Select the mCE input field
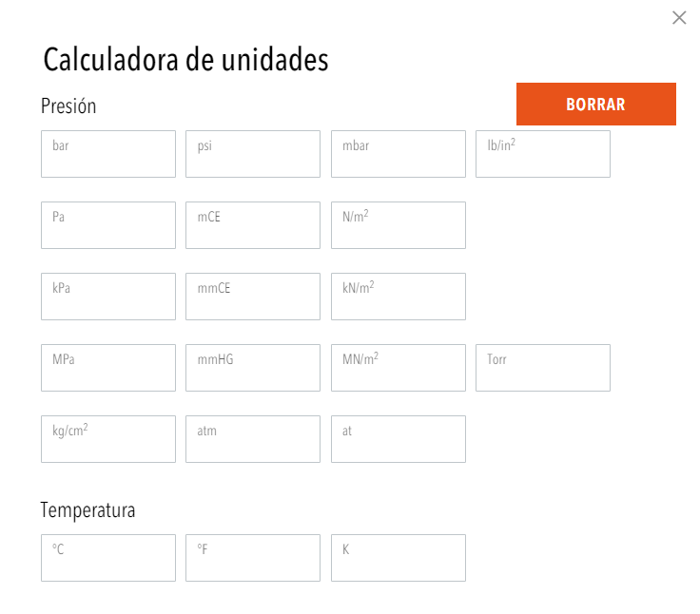Image resolution: width=700 pixels, height=614 pixels. click(x=253, y=225)
